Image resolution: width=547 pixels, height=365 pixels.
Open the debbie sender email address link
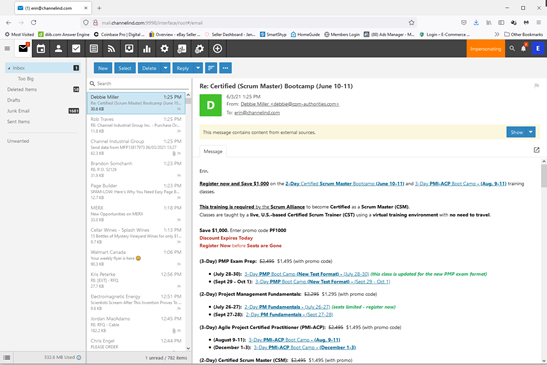(290, 104)
